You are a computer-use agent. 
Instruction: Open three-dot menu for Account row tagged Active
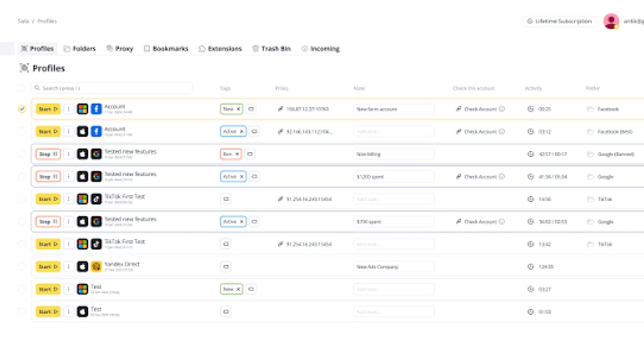pyautogui.click(x=69, y=131)
